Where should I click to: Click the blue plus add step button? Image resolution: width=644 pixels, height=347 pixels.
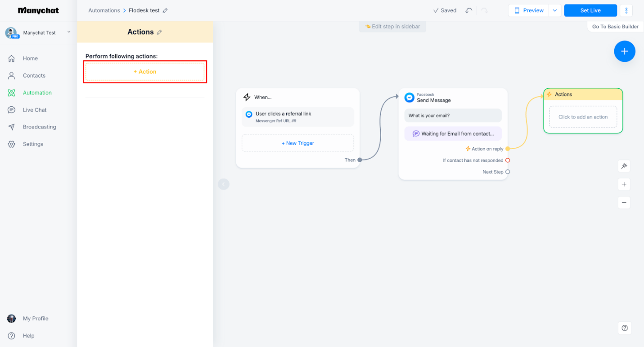[625, 51]
